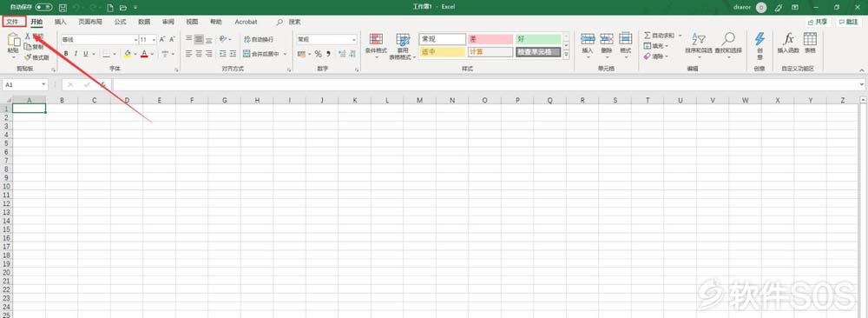Expand the quick access toolbar customize arrow
This screenshot has width=868, height=318.
click(135, 8)
